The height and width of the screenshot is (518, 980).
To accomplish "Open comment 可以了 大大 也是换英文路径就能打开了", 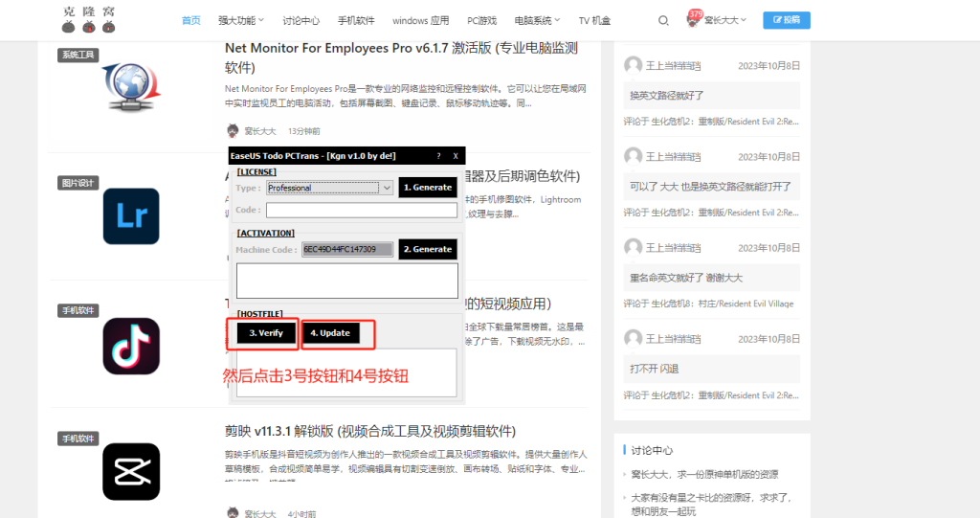I will click(x=711, y=187).
